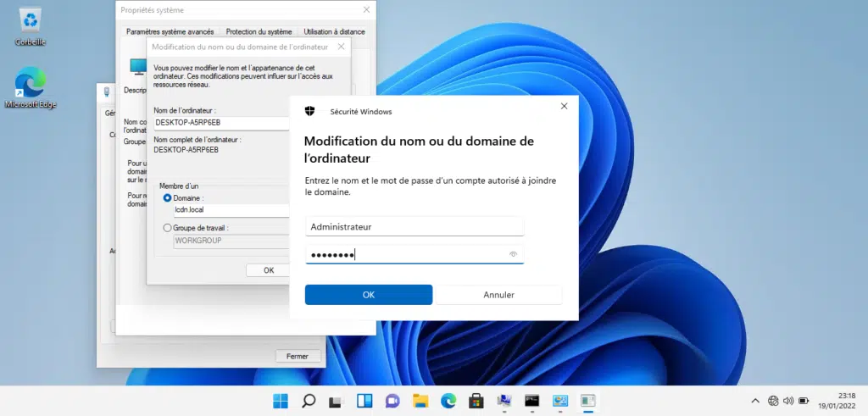Viewport: 868px width, 416px height.
Task: Reveal password with the eye icon
Action: coord(513,254)
